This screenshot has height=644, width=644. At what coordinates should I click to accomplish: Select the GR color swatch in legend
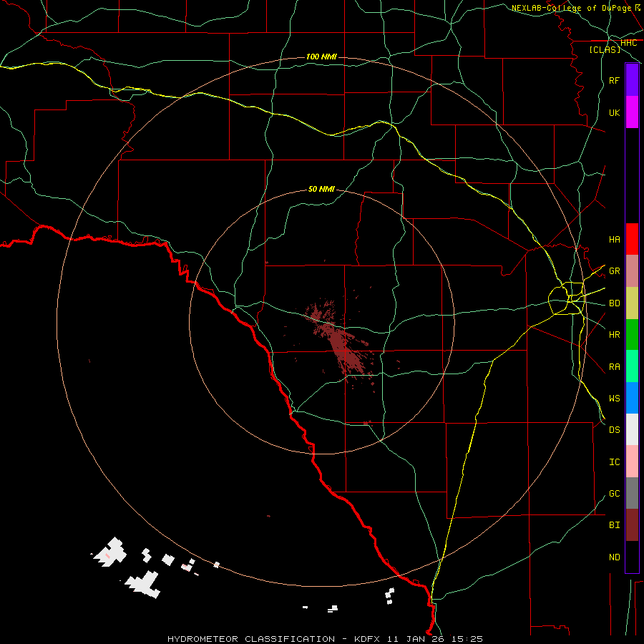click(632, 271)
